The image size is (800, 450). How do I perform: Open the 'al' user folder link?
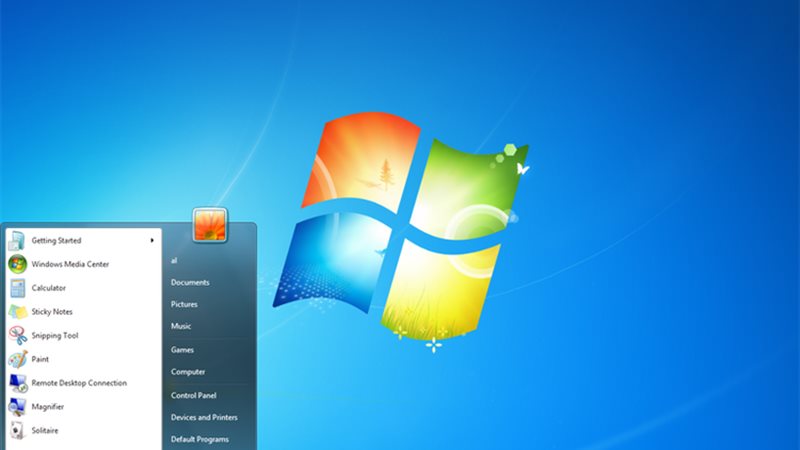coord(174,261)
